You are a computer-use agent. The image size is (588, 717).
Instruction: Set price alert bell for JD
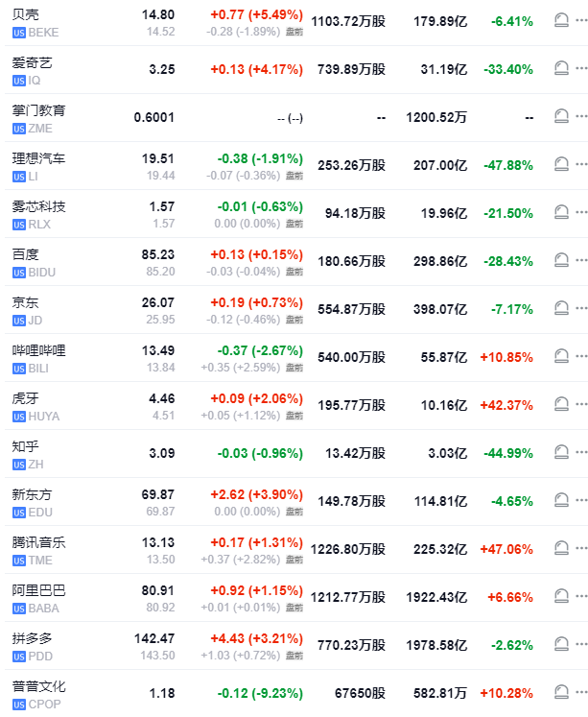coord(561,308)
